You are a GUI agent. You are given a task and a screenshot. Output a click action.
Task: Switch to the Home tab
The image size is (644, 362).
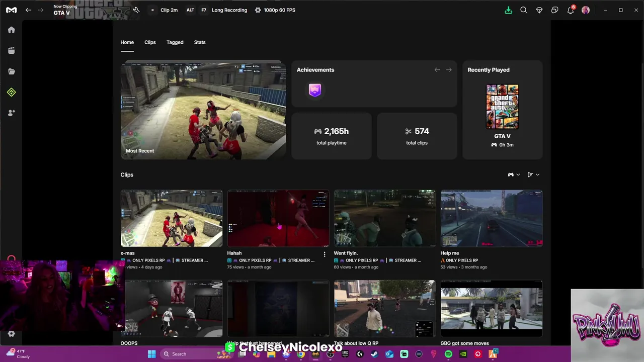(127, 42)
